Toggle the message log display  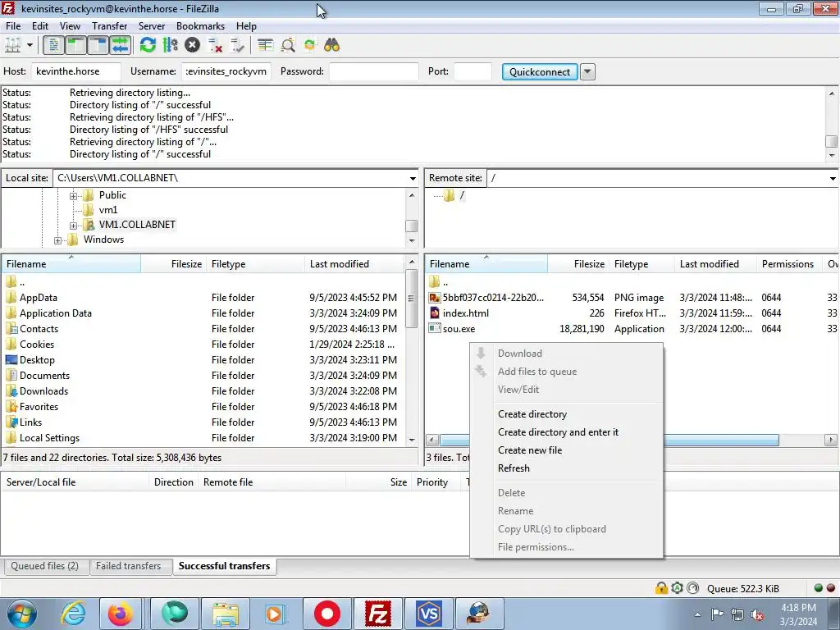(53, 46)
